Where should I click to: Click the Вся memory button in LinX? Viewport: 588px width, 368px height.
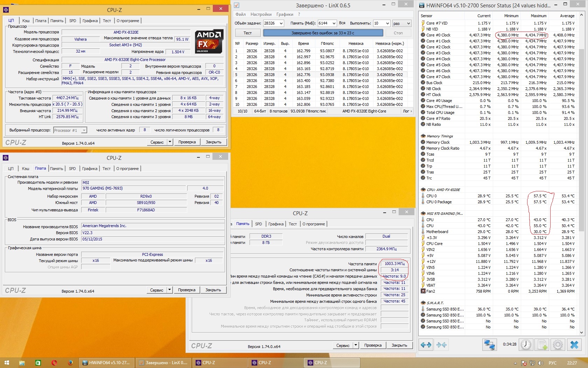[x=342, y=23]
